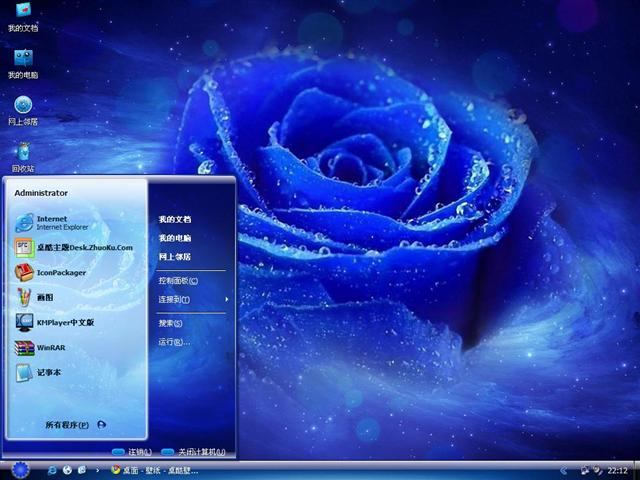
Task: Start KMPlayer中文版 media player
Action: pos(65,322)
